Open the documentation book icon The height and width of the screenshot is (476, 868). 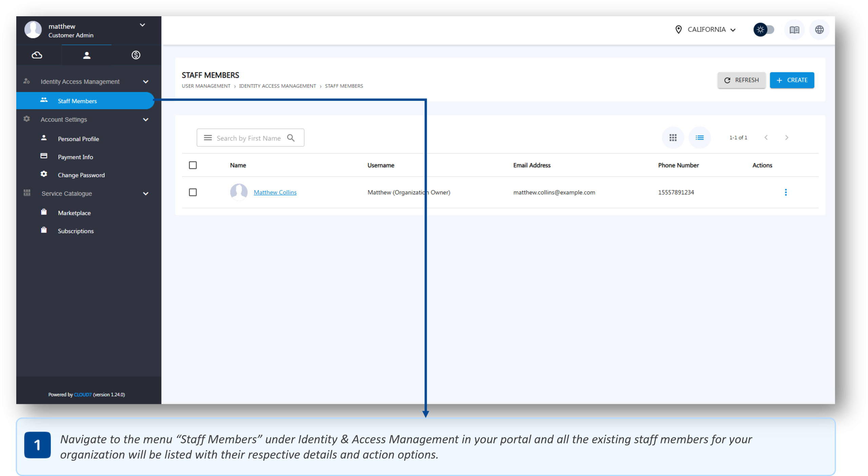tap(794, 30)
